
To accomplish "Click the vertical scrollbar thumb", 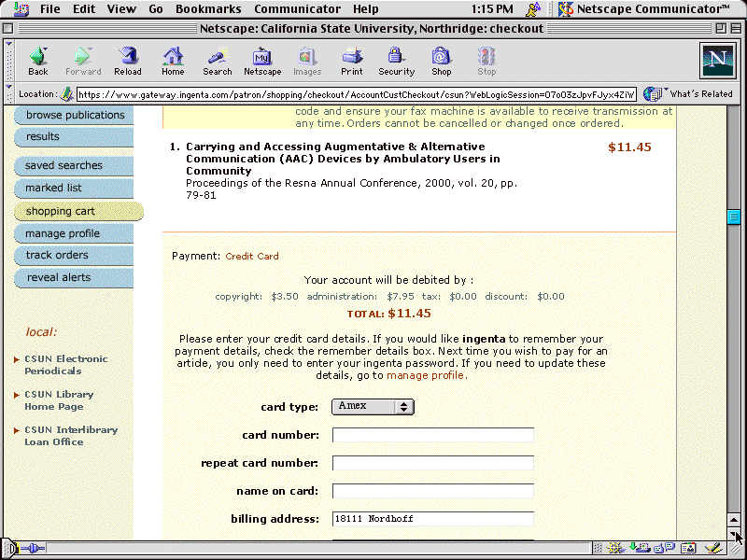I will tap(734, 217).
